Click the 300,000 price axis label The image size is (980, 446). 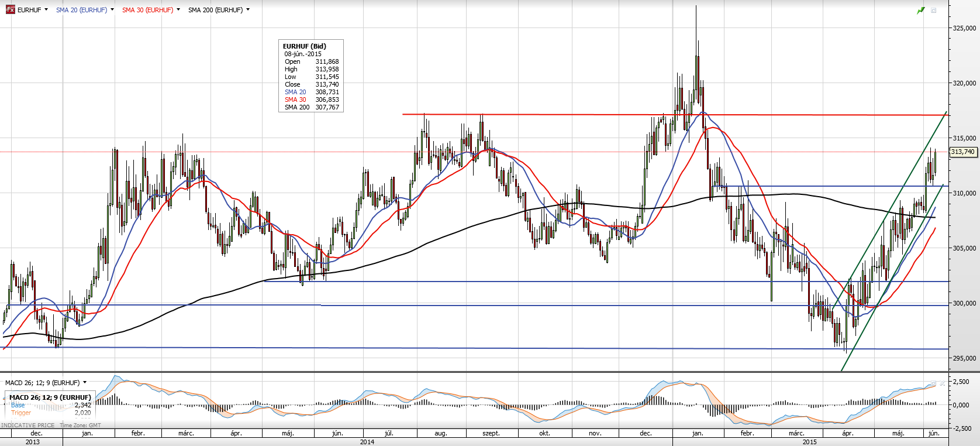point(964,303)
